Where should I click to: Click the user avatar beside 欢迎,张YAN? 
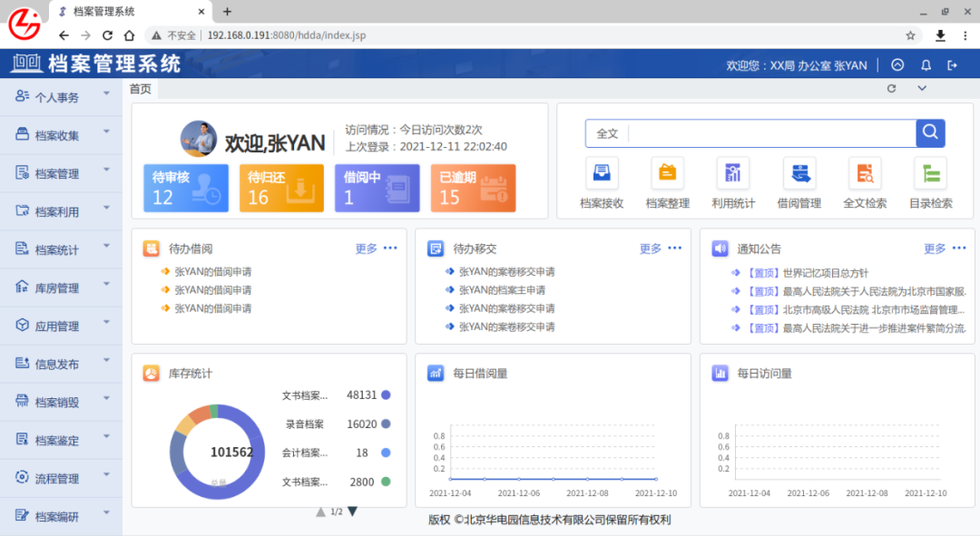pyautogui.click(x=199, y=138)
